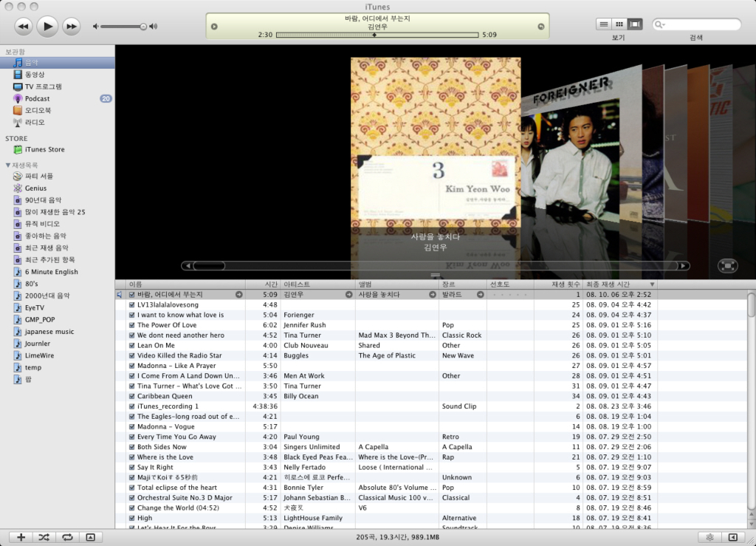
Task: Click the 최종 재생 시간 sort arrow
Action: point(652,284)
